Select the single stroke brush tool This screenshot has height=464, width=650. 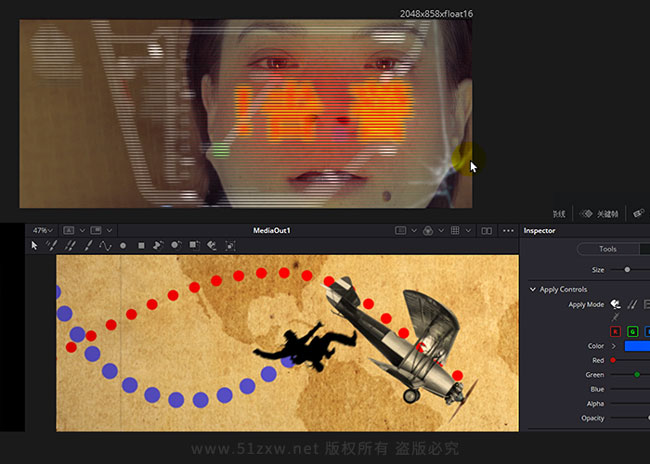click(88, 245)
